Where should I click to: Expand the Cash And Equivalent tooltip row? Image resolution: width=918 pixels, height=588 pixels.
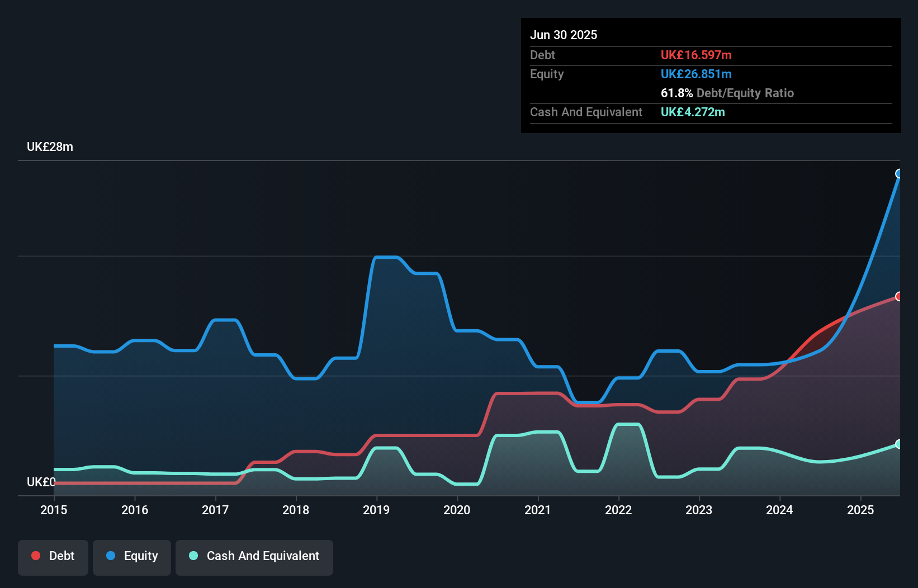point(586,112)
